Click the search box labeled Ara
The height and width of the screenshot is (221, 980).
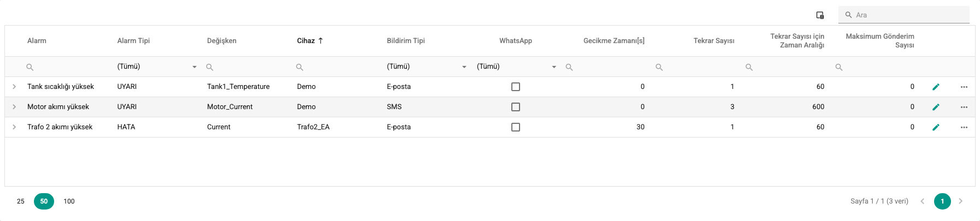[904, 15]
